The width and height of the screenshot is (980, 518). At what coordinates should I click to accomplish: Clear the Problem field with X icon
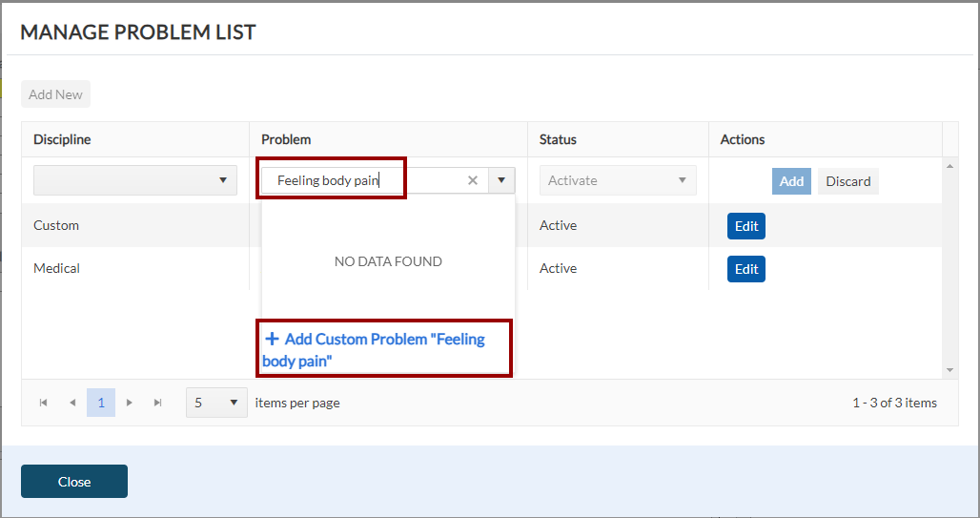(472, 180)
